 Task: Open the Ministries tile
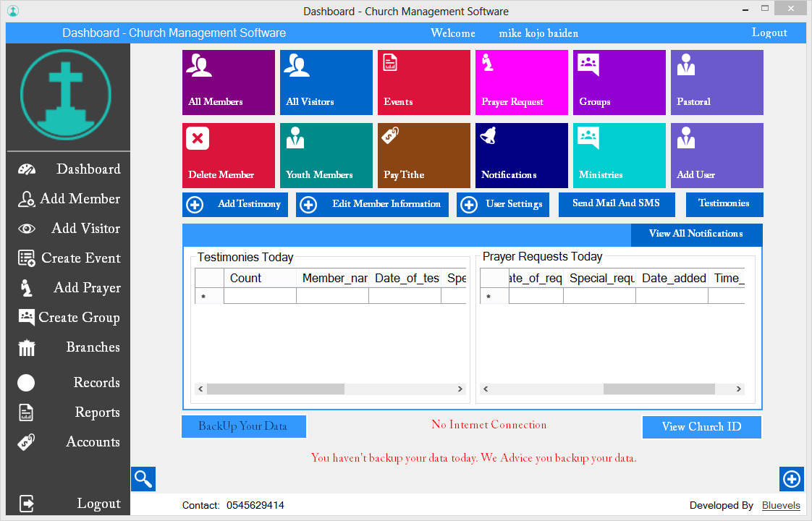coord(619,156)
